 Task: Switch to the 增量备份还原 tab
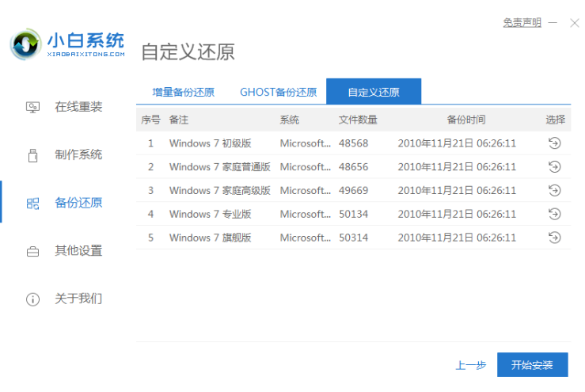[183, 92]
